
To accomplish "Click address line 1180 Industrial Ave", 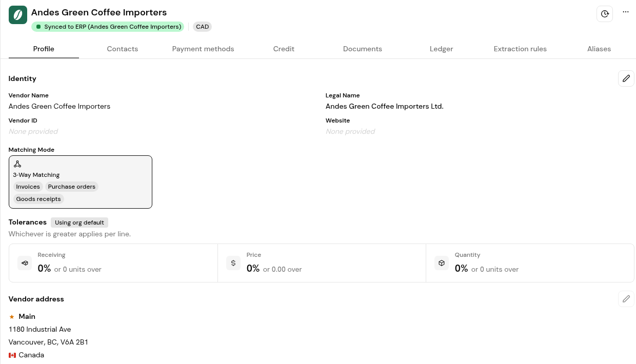I will (40, 329).
